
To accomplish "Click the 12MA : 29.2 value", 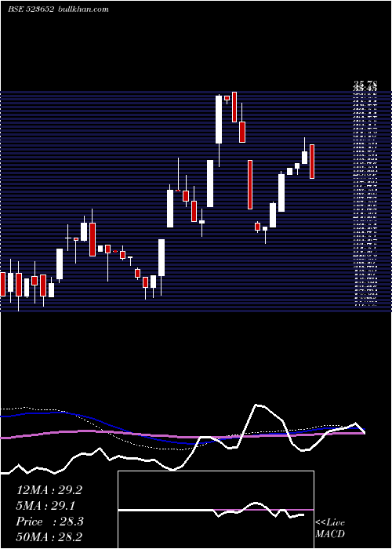I will point(49,490).
